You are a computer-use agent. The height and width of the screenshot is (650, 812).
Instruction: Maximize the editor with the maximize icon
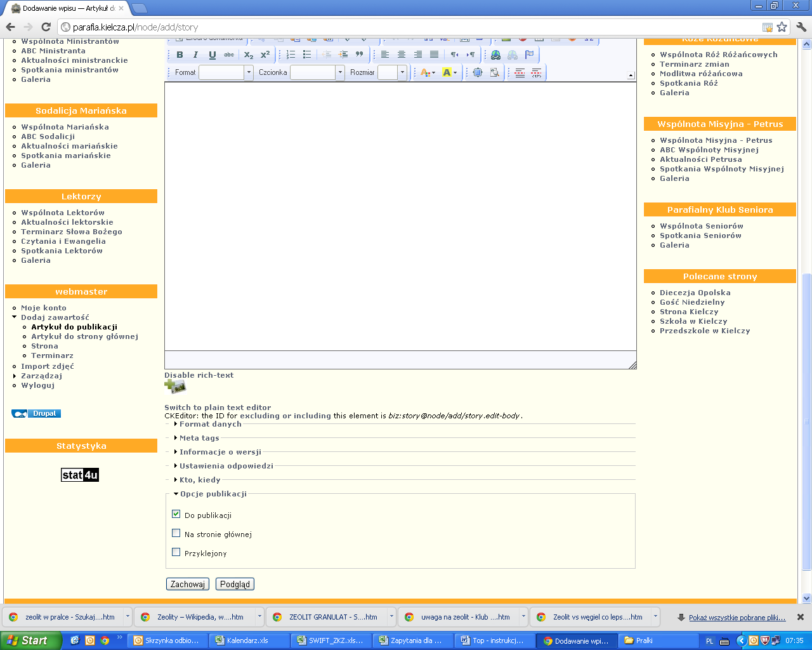(478, 72)
